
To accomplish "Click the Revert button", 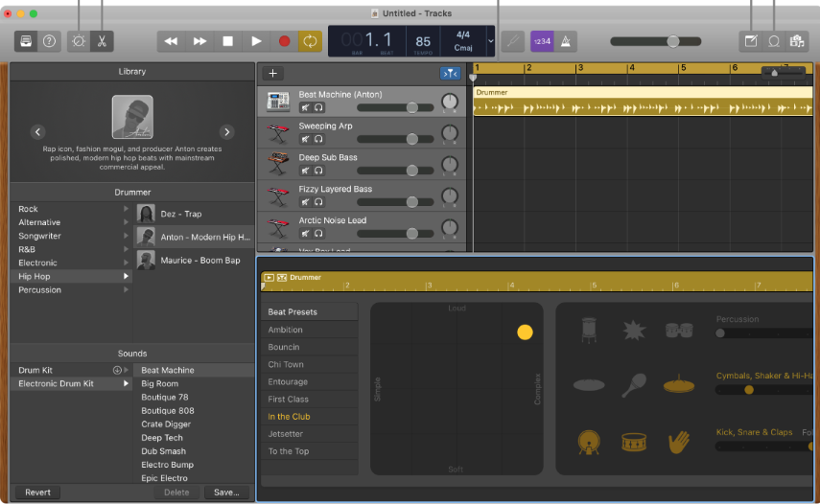I will [37, 492].
